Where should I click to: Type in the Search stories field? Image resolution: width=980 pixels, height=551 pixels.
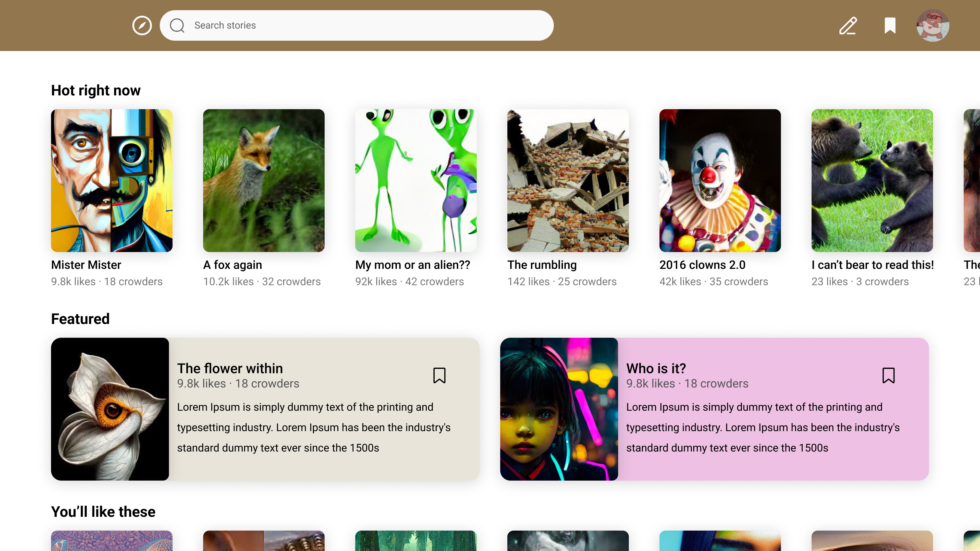click(365, 26)
